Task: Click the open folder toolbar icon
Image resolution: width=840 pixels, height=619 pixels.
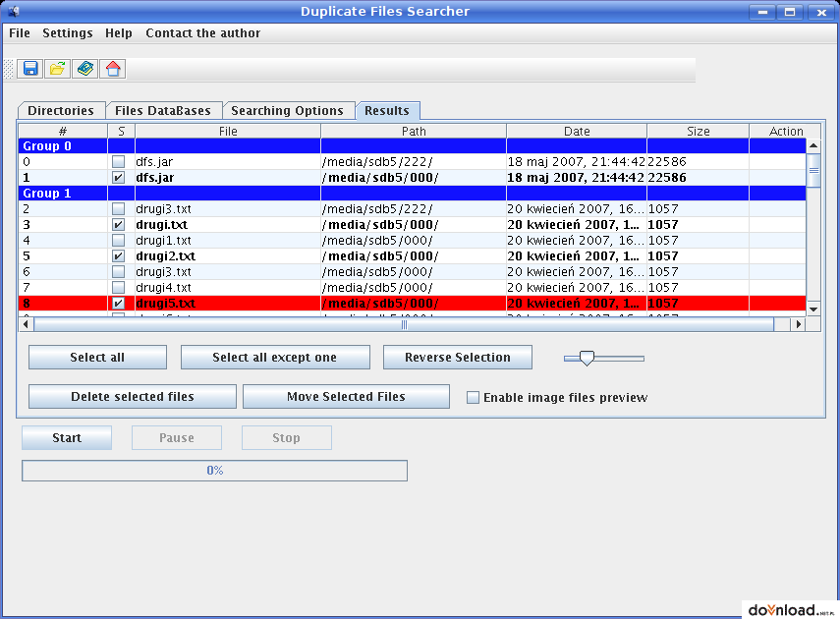Action: point(57,69)
